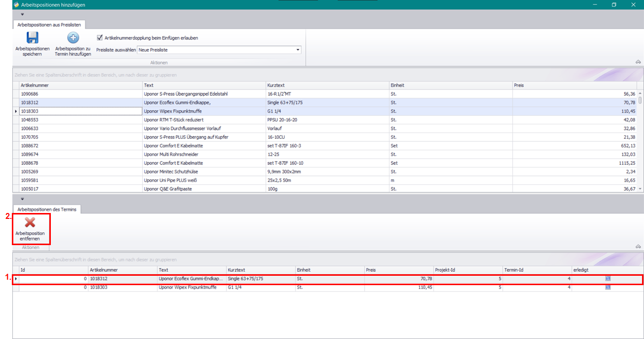Click the Arbeitsposition zu Termin hinzufügen plus icon
This screenshot has height=339, width=644.
(73, 38)
